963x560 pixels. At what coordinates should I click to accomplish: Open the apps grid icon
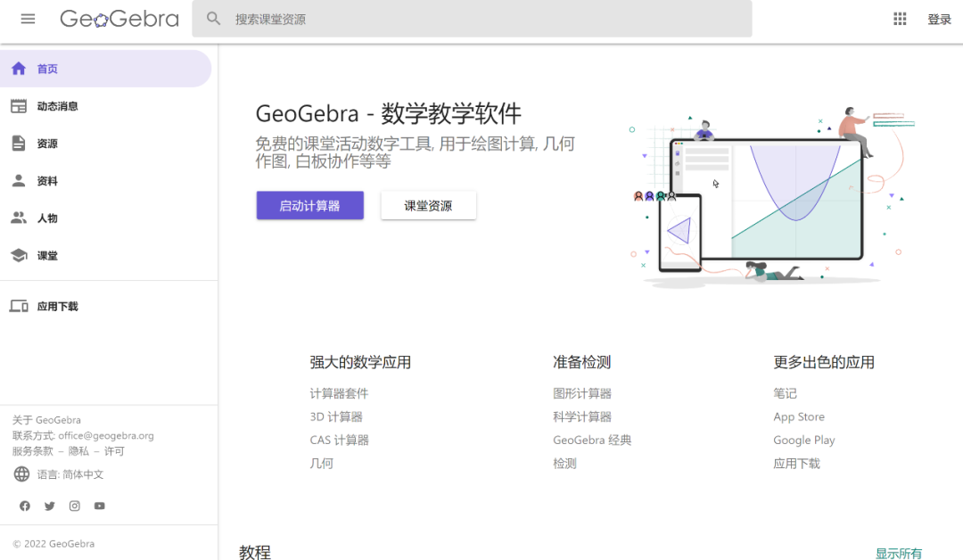tap(900, 19)
